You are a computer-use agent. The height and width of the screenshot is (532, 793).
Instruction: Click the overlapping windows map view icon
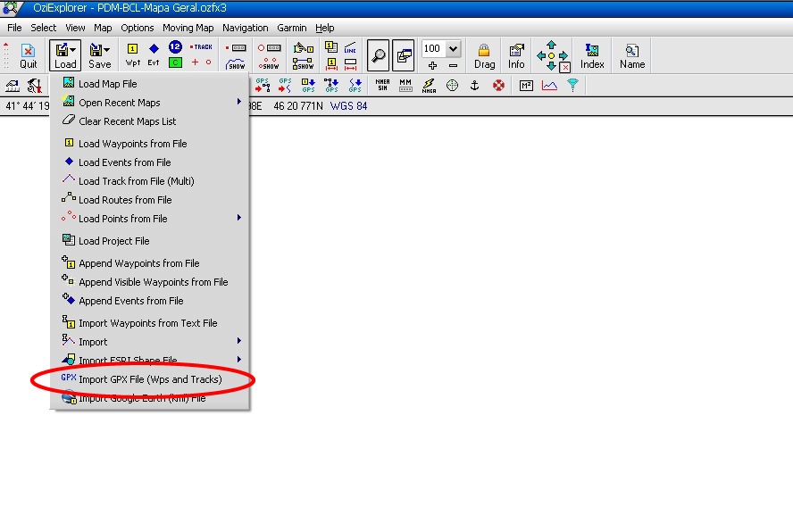coord(403,55)
